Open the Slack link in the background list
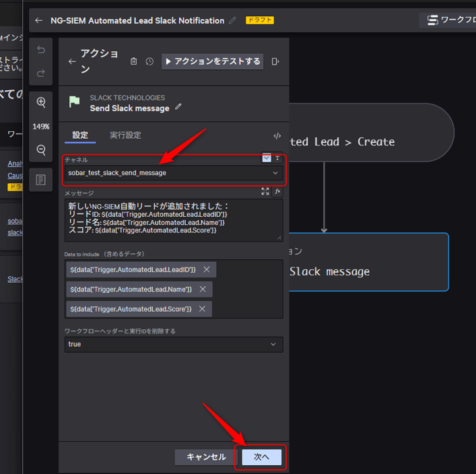This screenshot has height=474, width=476. click(15, 279)
